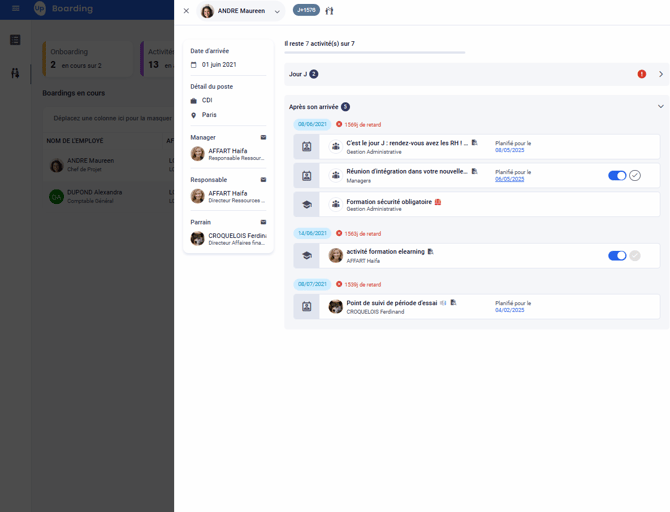Click the remaining activities progress bar
Screen dimensions: 670x512
coord(374,52)
